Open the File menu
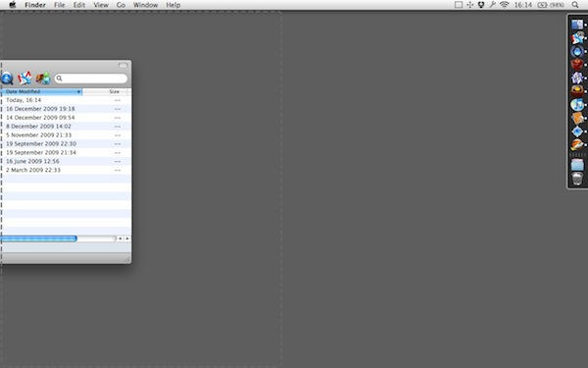 click(x=59, y=5)
